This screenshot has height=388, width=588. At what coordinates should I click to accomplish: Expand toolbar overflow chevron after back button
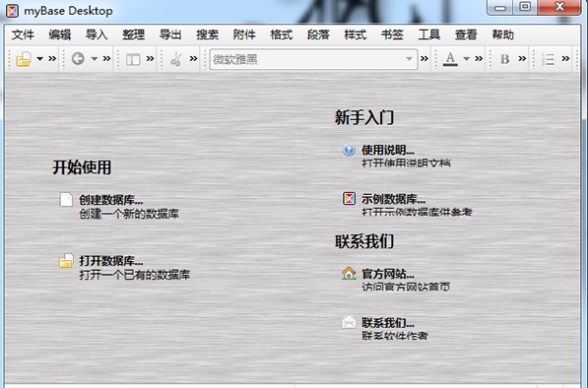[107, 58]
